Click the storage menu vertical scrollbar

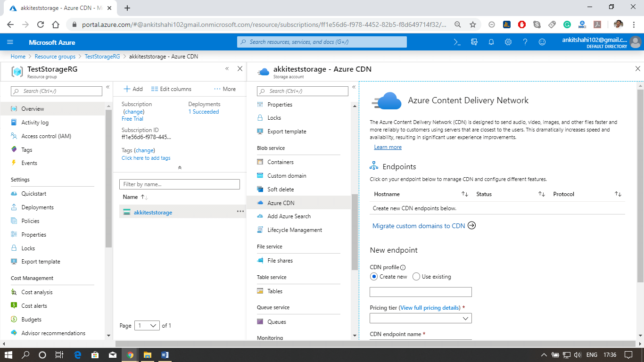(355, 232)
